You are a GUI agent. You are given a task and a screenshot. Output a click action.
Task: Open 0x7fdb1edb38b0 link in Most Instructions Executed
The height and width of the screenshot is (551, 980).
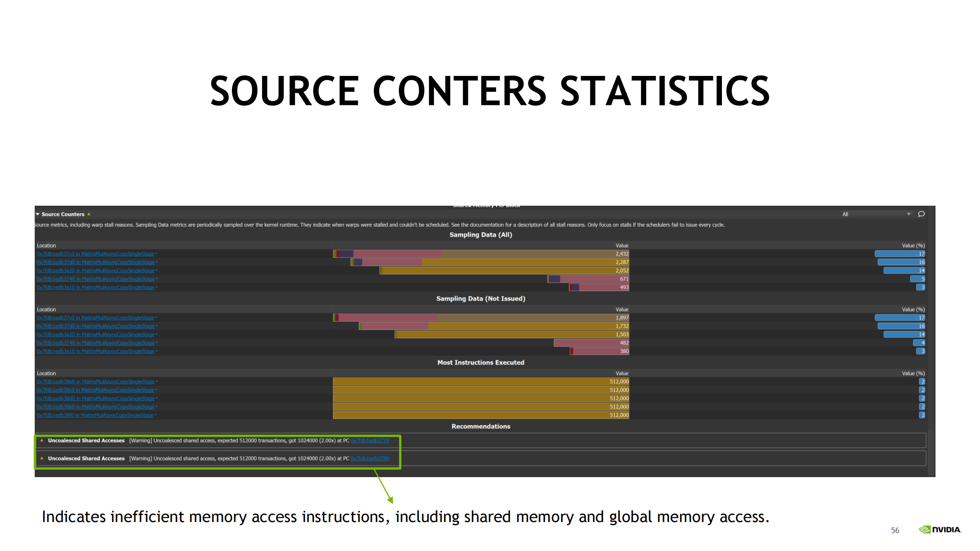click(x=95, y=382)
